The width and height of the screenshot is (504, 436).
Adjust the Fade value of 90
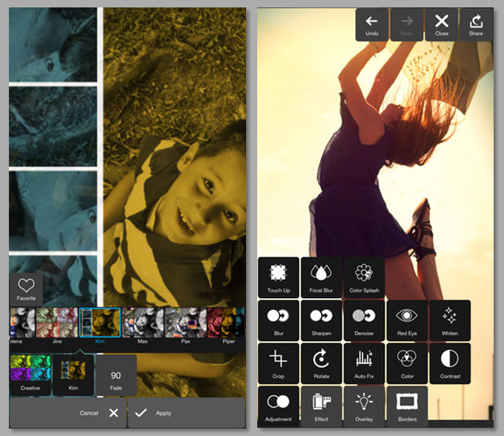(116, 374)
